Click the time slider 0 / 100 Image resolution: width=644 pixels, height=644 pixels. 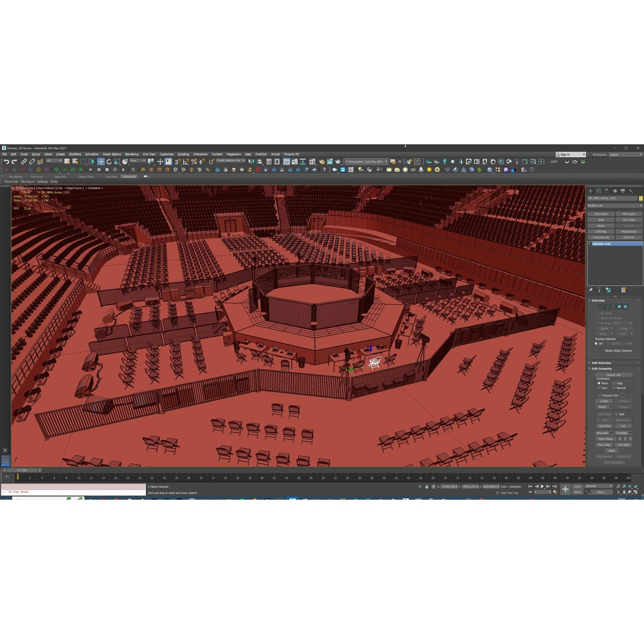pyautogui.click(x=22, y=470)
